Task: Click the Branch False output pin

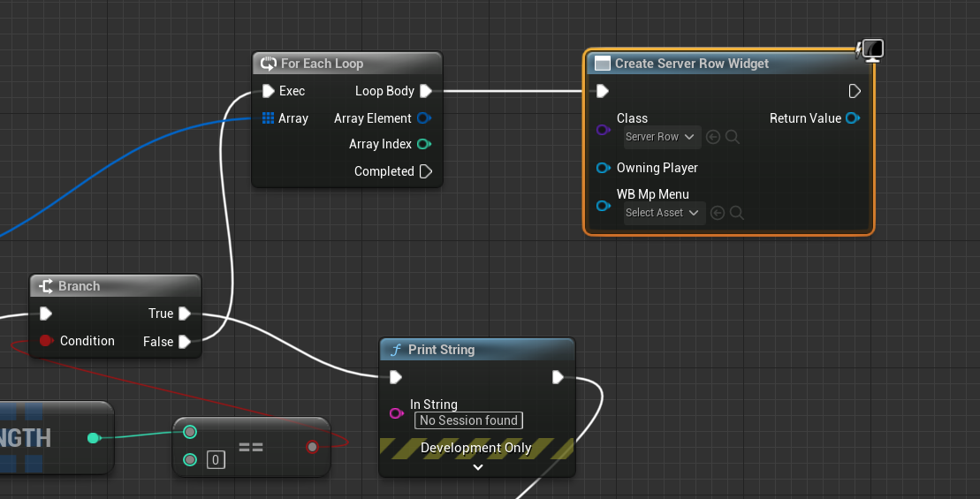Action: coord(185,342)
